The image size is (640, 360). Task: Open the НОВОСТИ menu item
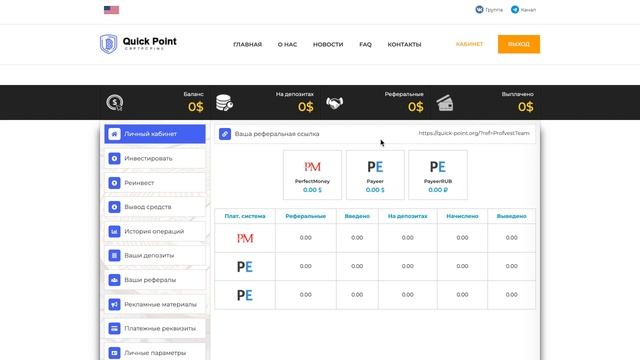[x=328, y=44]
